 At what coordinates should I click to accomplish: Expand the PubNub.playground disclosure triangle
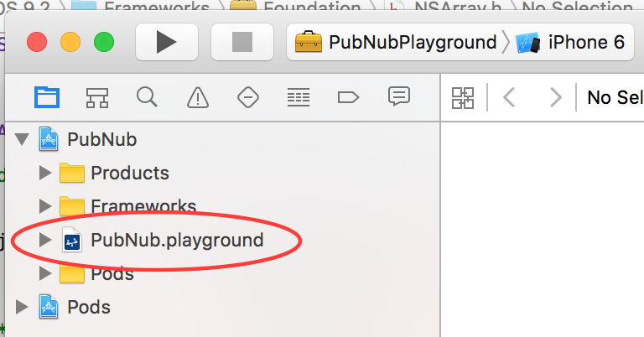tap(45, 240)
